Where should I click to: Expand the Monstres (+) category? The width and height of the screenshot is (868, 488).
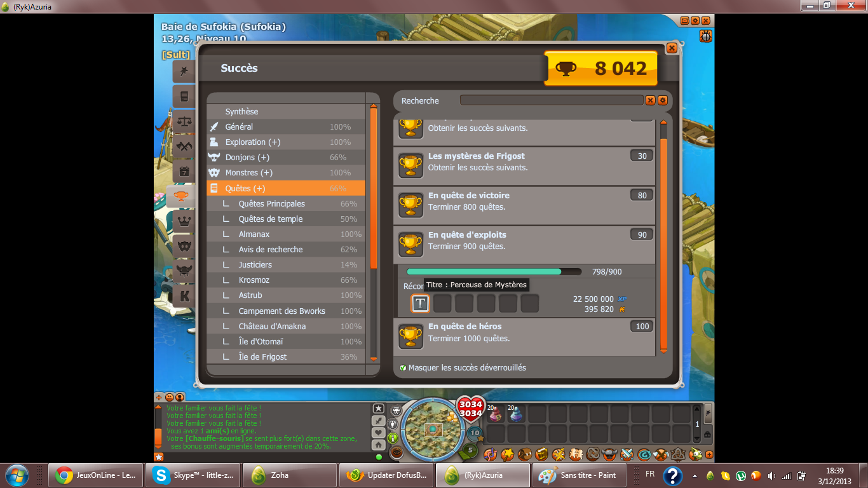(x=286, y=172)
